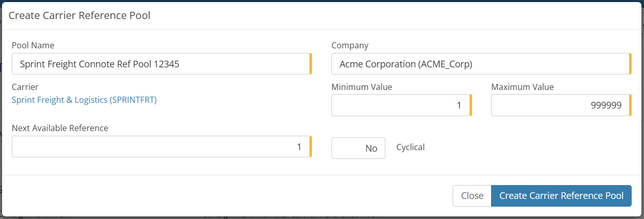Viewport: 644px width, 219px height.
Task: Click the Next Available Reference label
Action: pyautogui.click(x=60, y=128)
